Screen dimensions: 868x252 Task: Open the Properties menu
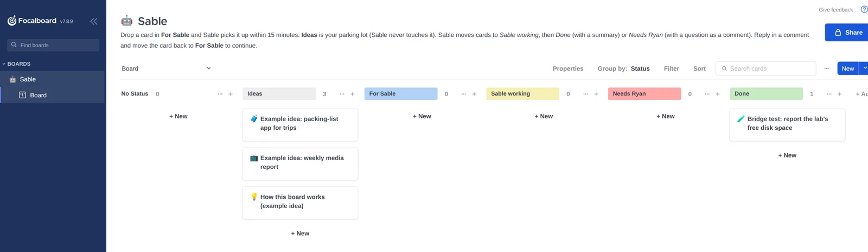pyautogui.click(x=568, y=68)
